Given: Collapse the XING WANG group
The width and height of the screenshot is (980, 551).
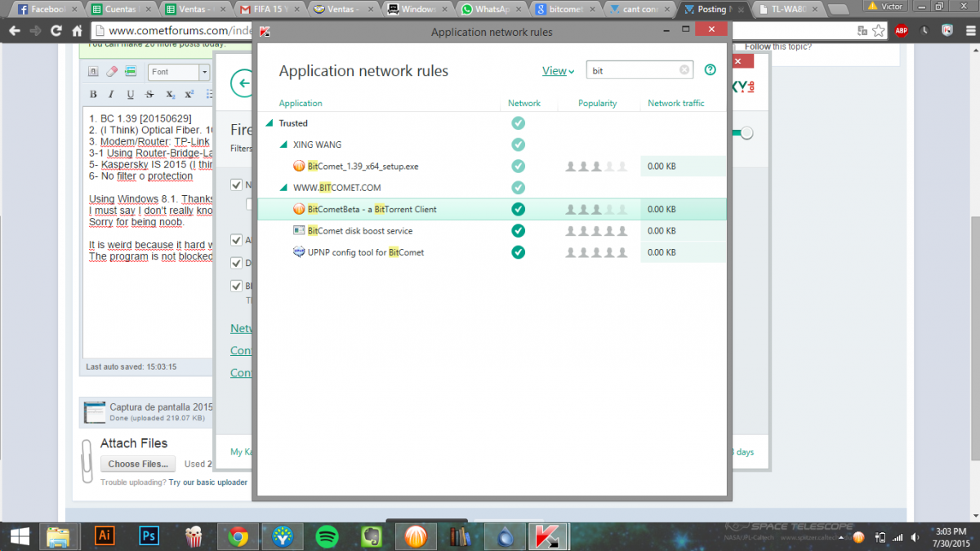Looking at the screenshot, I should (283, 145).
